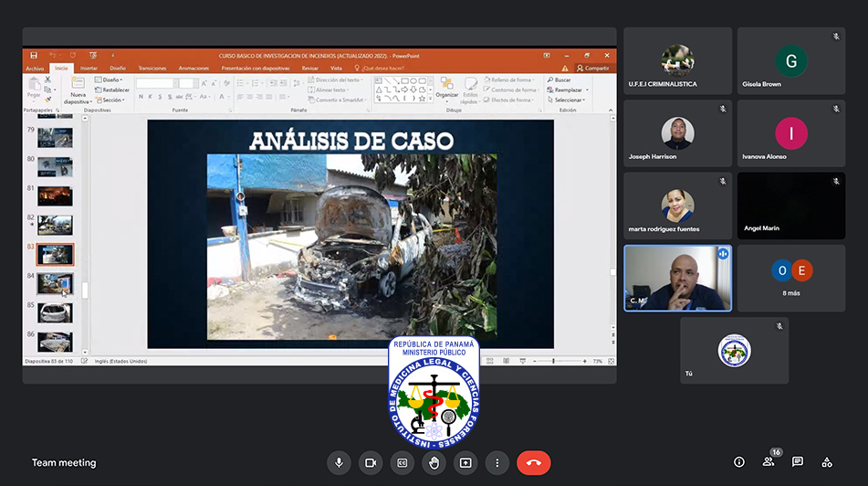Click the numbered list icon
868x486 pixels.
(x=256, y=83)
